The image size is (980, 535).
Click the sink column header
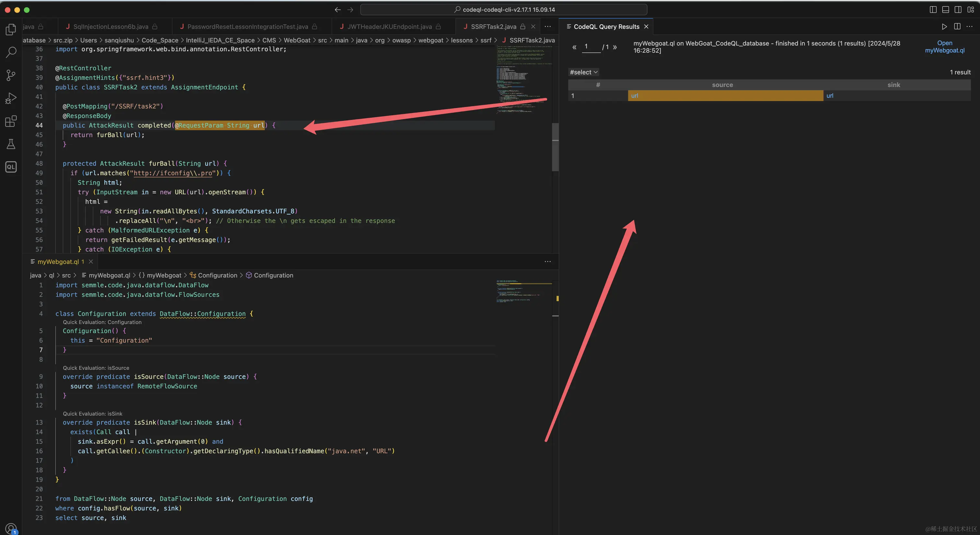[x=894, y=85]
